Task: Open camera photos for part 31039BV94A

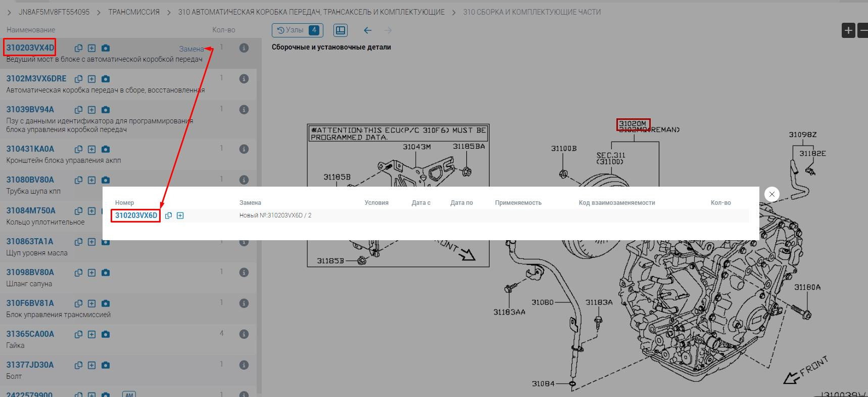Action: [105, 110]
